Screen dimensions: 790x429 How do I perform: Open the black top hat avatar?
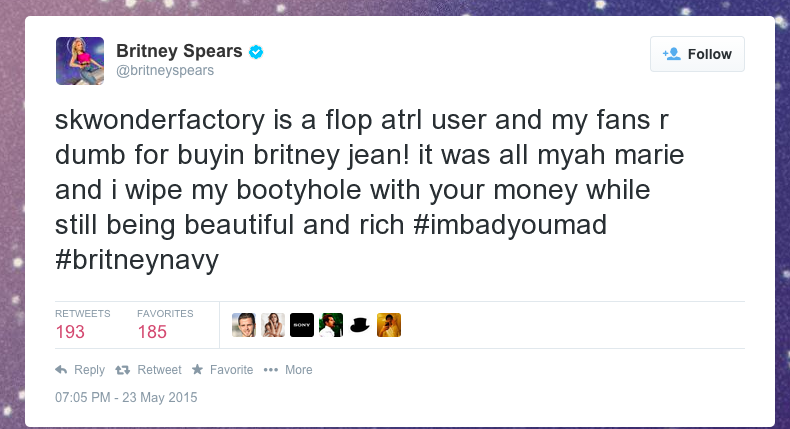(x=360, y=325)
